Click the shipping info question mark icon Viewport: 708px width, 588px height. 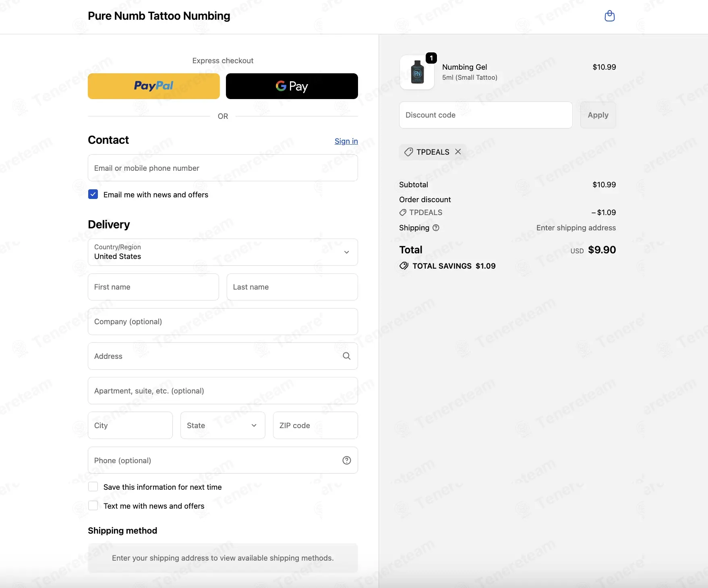[436, 228]
